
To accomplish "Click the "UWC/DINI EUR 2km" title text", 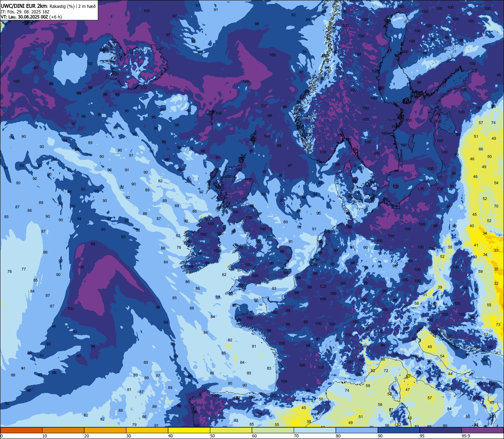I will tap(24, 6).
